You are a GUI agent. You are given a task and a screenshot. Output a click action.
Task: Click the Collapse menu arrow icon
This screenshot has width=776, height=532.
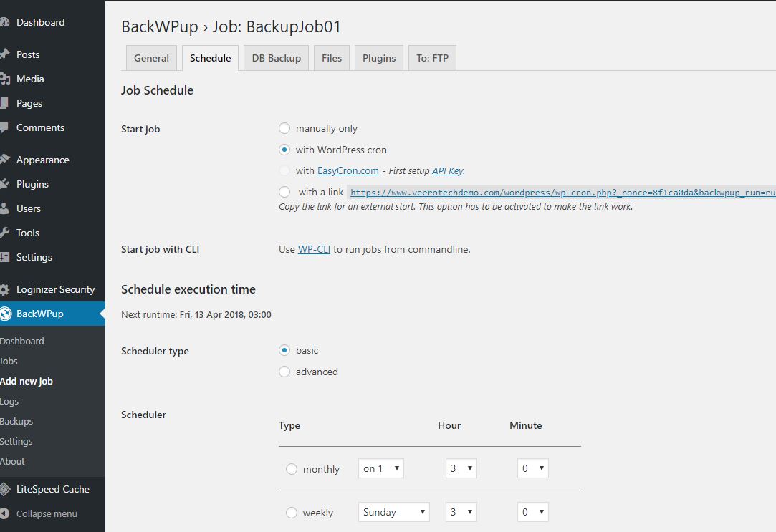[x=4, y=513]
